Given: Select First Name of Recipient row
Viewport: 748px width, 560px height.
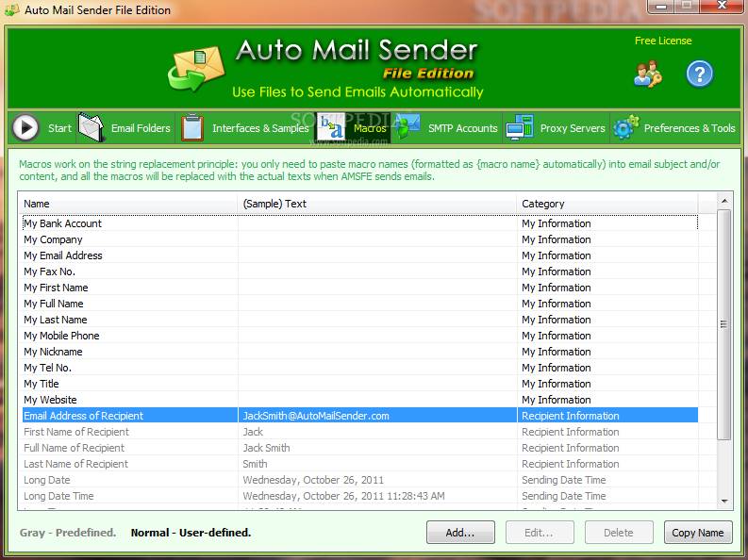Looking at the screenshot, I should tap(360, 432).
